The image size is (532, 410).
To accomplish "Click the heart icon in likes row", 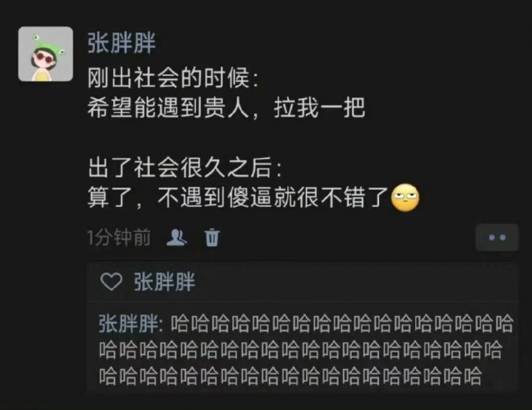I will [112, 281].
